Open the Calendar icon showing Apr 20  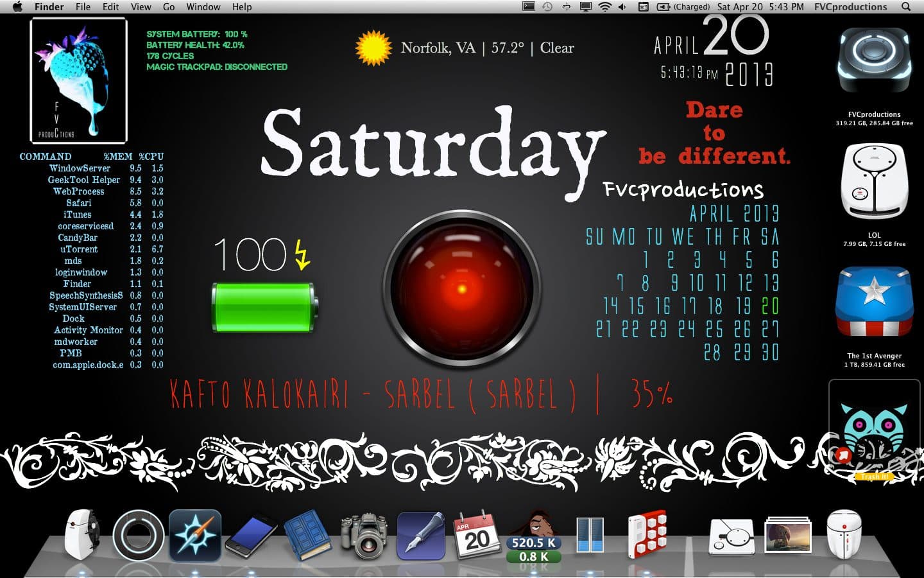pyautogui.click(x=477, y=534)
